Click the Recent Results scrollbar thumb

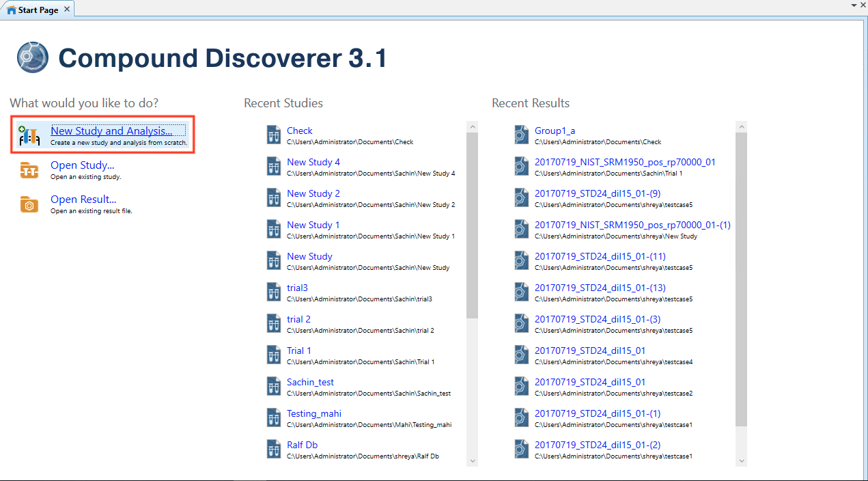pos(741,279)
